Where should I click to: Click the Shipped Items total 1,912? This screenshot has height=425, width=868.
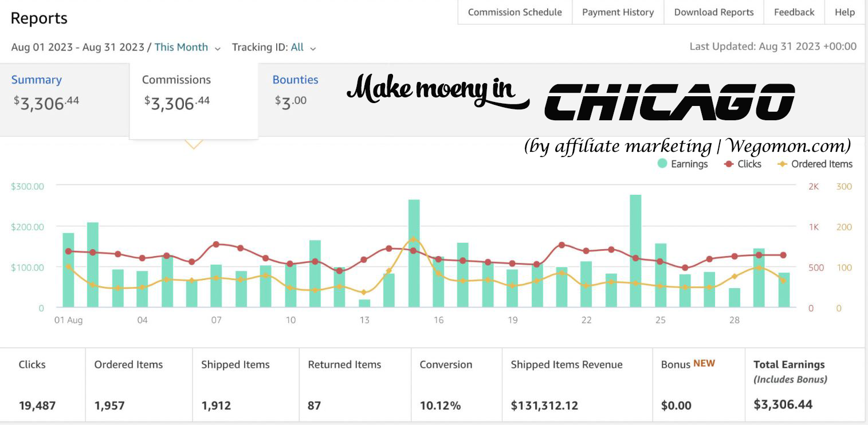click(x=216, y=406)
